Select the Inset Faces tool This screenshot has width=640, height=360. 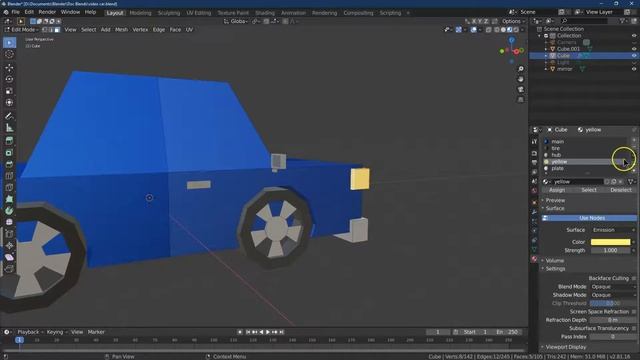pos(9,153)
